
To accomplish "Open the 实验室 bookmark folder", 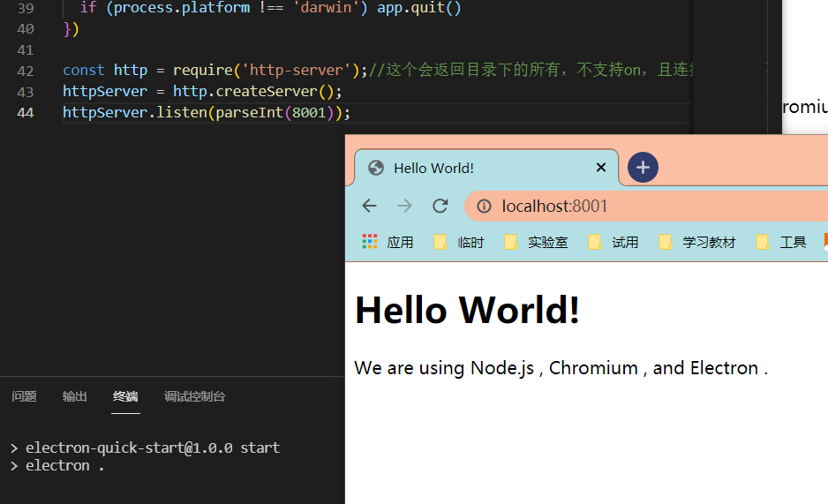I will pyautogui.click(x=536, y=242).
